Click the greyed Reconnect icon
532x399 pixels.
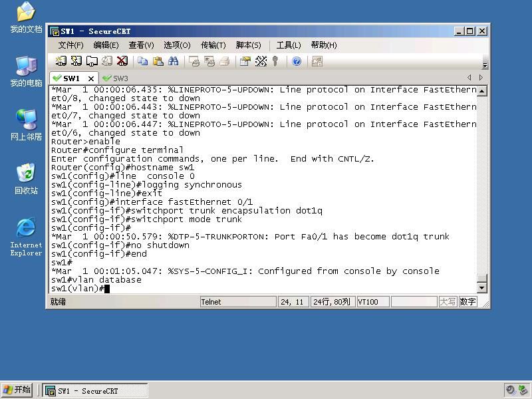point(107,61)
